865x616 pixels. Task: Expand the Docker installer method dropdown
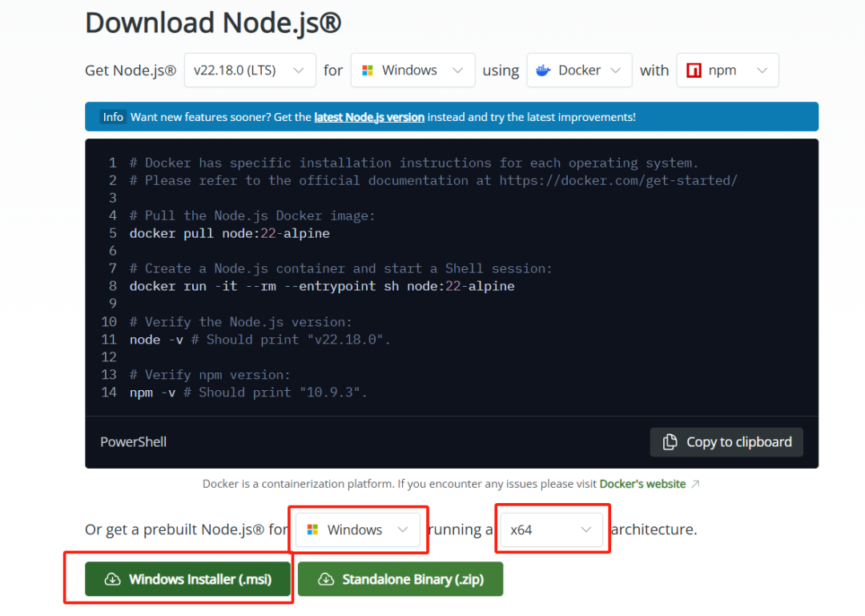pos(578,70)
